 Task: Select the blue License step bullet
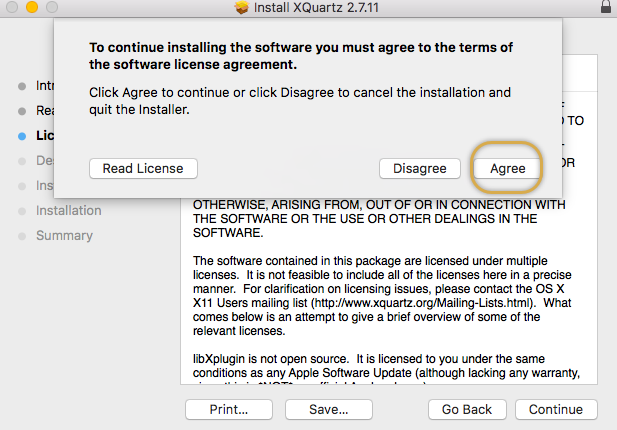[x=22, y=135]
